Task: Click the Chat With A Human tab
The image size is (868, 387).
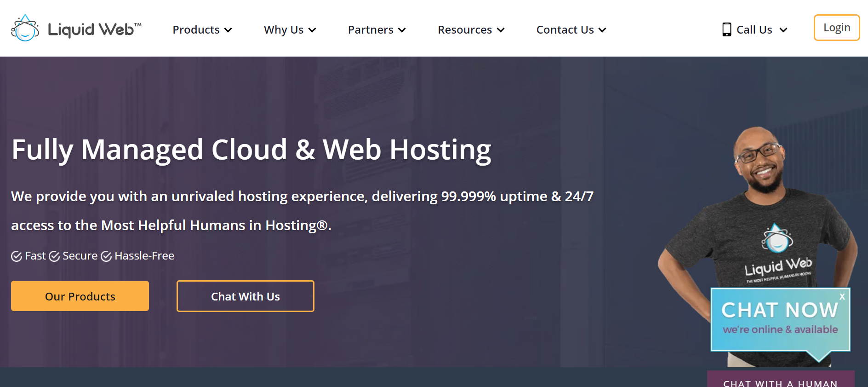Action: tap(781, 379)
